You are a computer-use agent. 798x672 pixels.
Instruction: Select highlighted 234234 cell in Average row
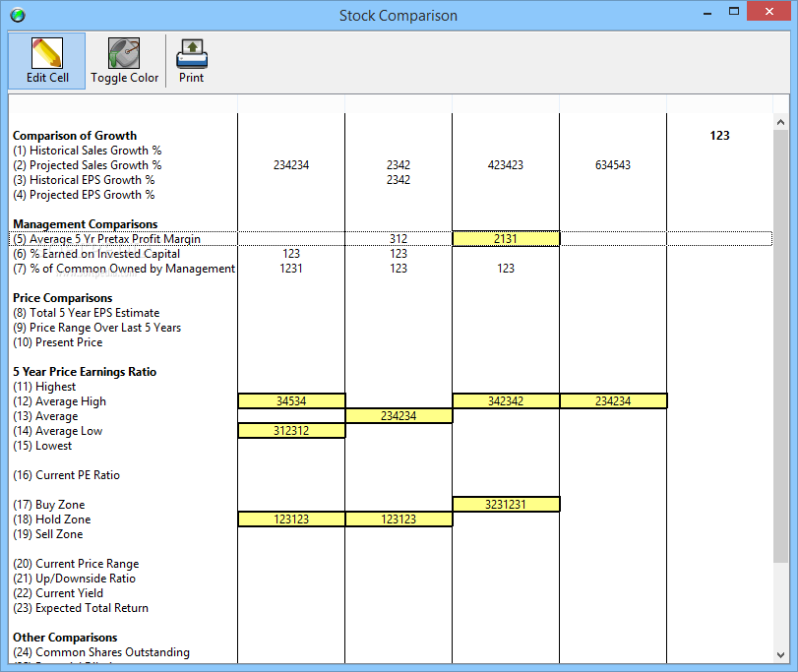[x=399, y=415]
